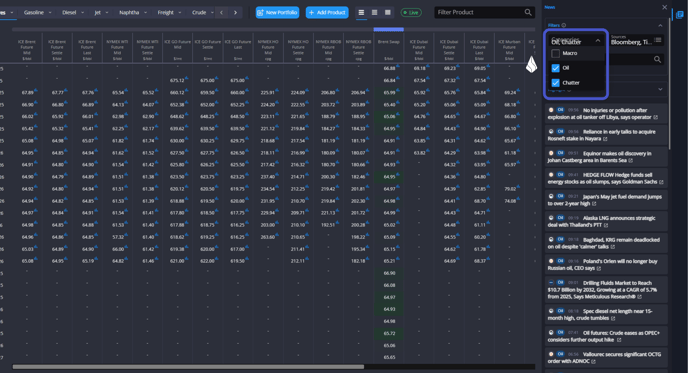Open external link for Libya tanker explosion article

click(656, 118)
